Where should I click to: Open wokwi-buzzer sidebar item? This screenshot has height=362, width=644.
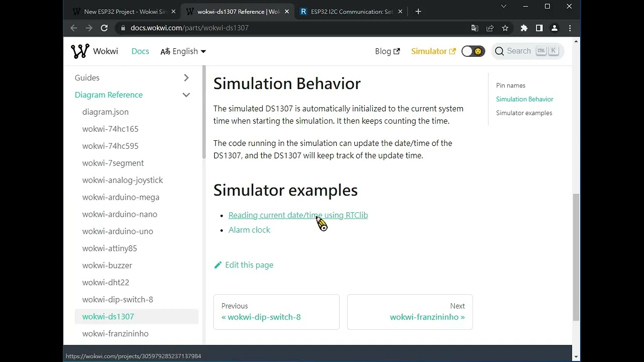[136, 266]
